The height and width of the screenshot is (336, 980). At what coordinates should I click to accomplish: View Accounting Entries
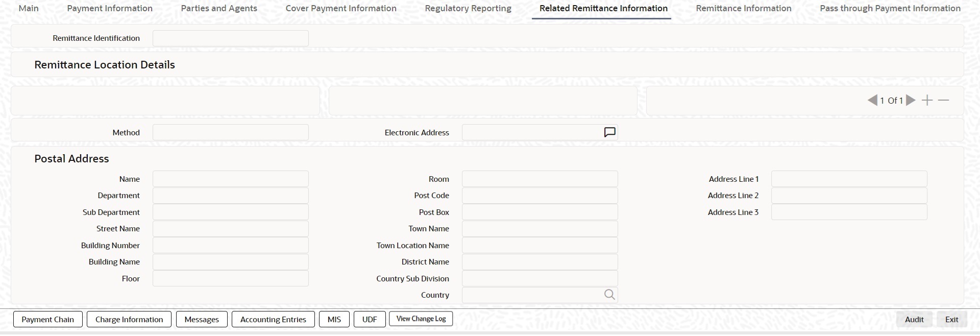coord(273,319)
